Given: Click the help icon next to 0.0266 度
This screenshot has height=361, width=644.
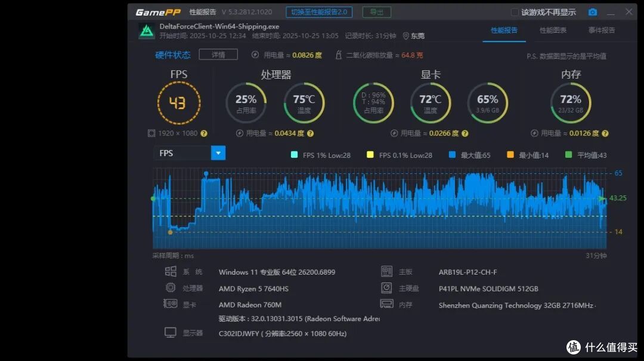Looking at the screenshot, I should tap(465, 133).
